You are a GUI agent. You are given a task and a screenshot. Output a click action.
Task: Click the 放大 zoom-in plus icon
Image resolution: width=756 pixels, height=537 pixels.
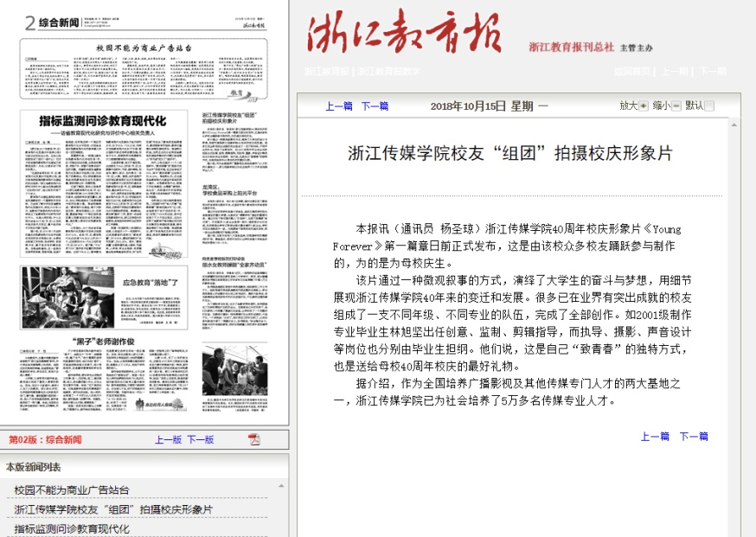pos(644,106)
